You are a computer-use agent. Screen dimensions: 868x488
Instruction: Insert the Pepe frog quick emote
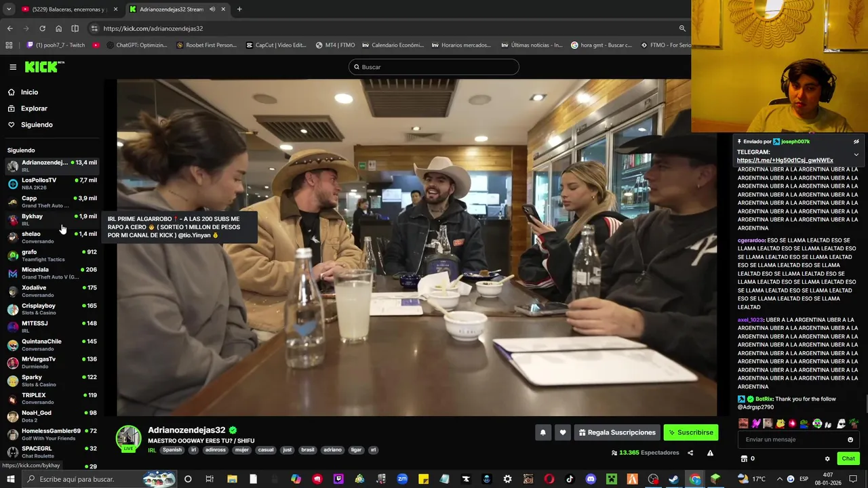pos(804,424)
